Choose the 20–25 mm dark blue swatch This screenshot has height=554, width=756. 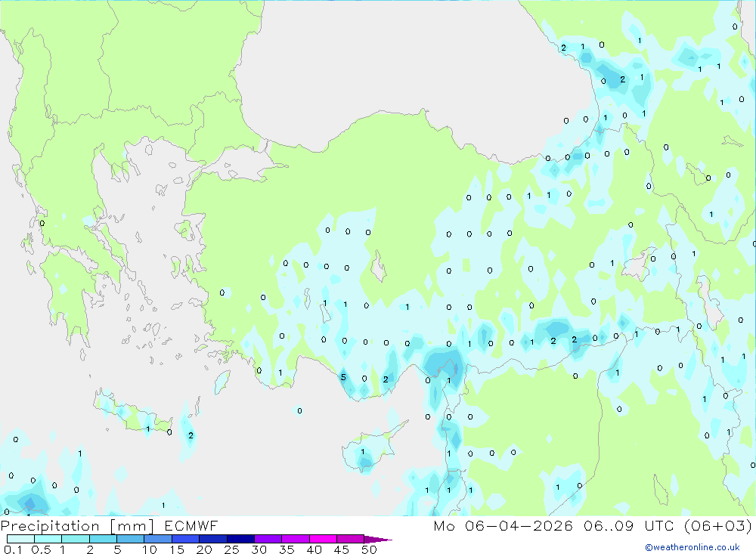click(x=212, y=539)
